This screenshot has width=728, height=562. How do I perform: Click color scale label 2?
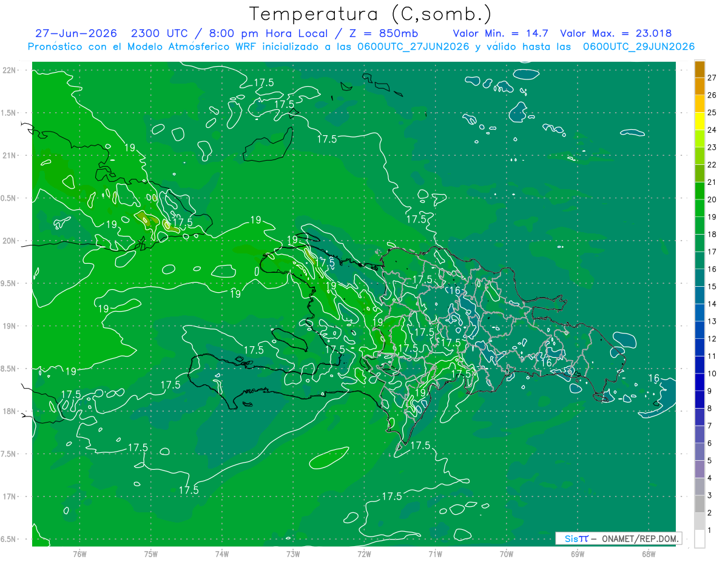click(x=710, y=513)
